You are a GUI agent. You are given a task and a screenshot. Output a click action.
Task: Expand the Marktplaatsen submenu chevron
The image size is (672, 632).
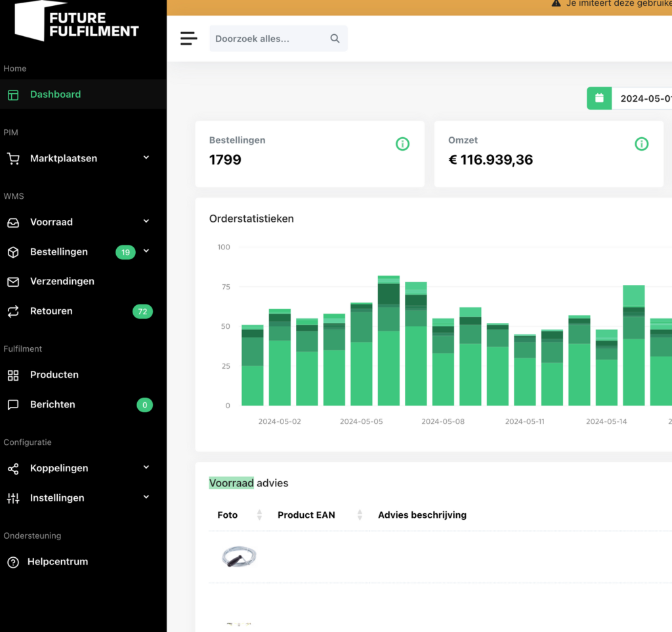click(146, 158)
